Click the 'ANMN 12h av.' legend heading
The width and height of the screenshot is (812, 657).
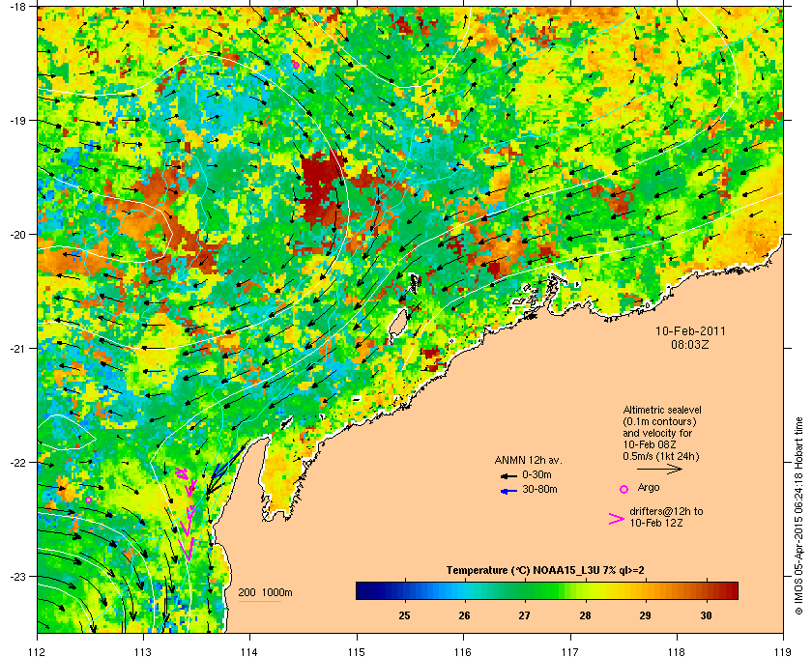[528, 460]
